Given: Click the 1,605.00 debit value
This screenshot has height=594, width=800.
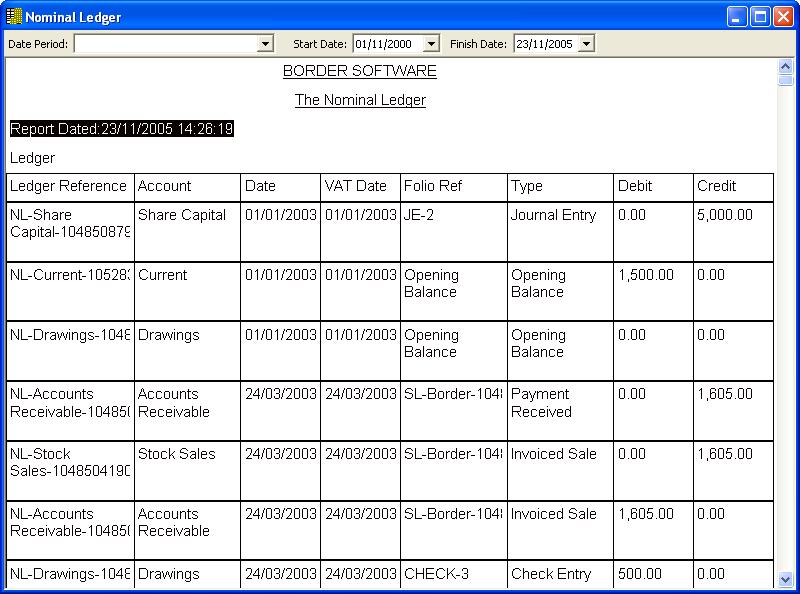Looking at the screenshot, I should [646, 514].
